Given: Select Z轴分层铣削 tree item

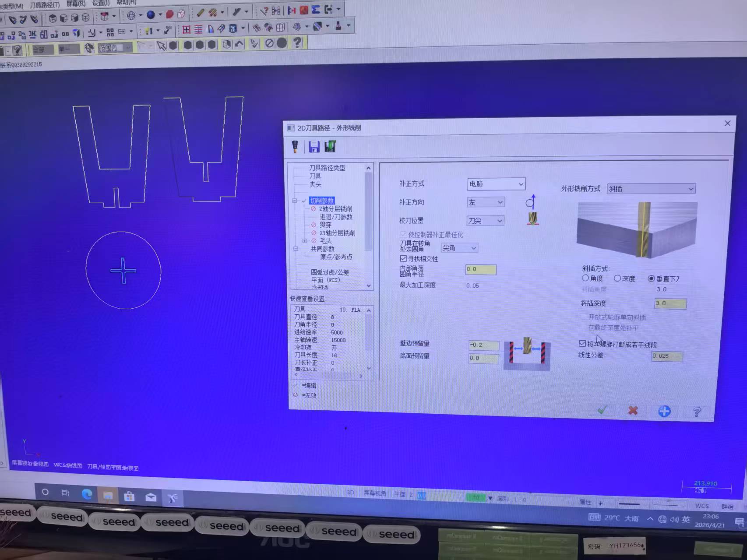Looking at the screenshot, I should tap(336, 209).
